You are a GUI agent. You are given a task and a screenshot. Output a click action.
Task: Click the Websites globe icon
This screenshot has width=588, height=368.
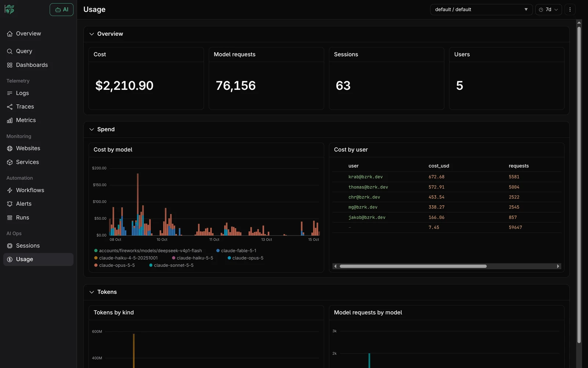(10, 148)
